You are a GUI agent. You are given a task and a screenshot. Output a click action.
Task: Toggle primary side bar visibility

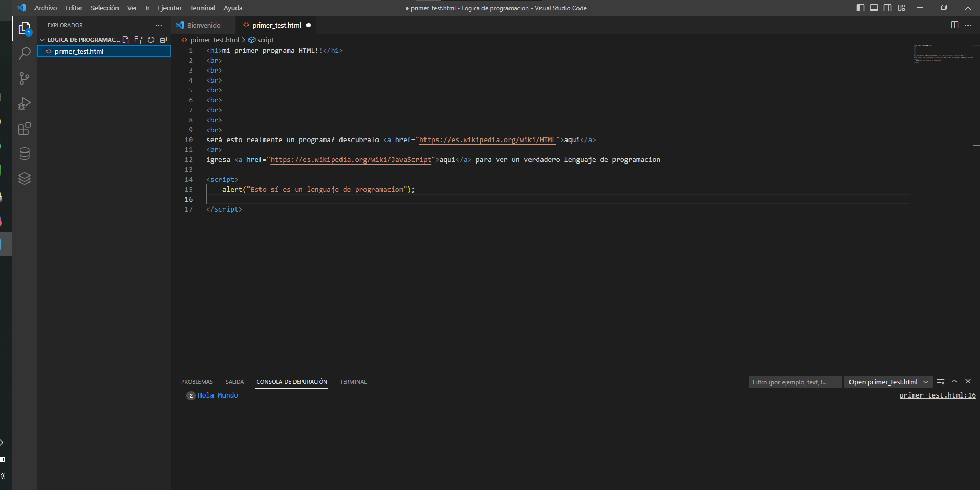click(860, 8)
